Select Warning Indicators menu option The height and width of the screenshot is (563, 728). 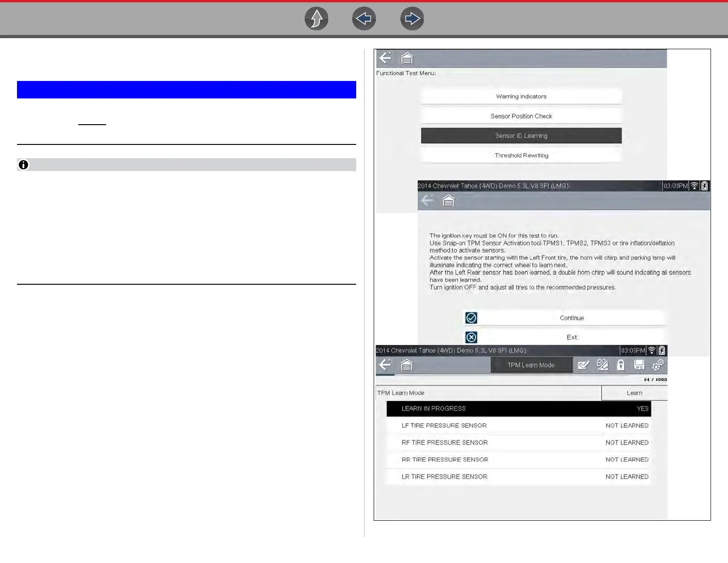521,97
